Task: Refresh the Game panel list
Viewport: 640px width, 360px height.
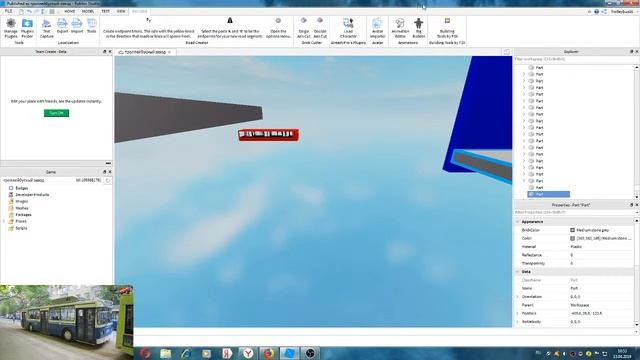Action: click(x=108, y=180)
